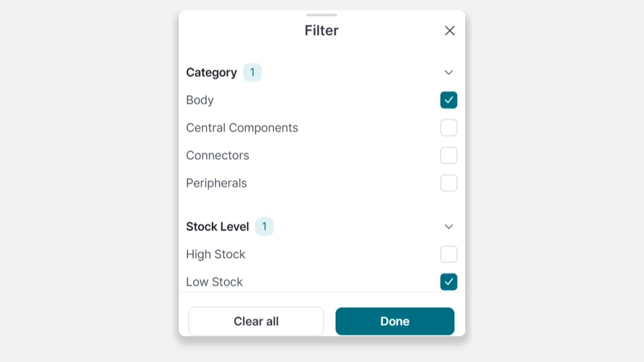
Task: Collapse the Stock Level section chevron
Action: (448, 227)
